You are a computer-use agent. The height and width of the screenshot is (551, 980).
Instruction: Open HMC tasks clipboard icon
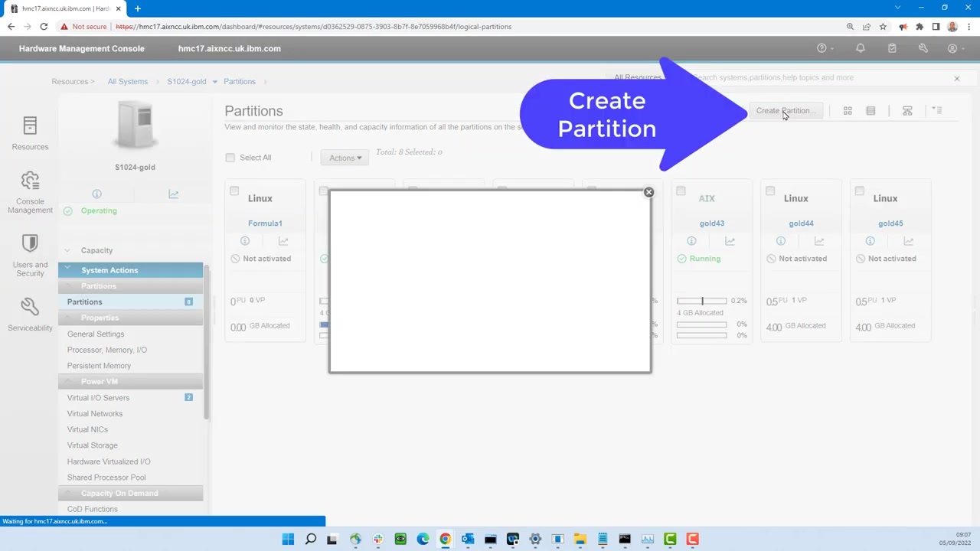click(892, 48)
